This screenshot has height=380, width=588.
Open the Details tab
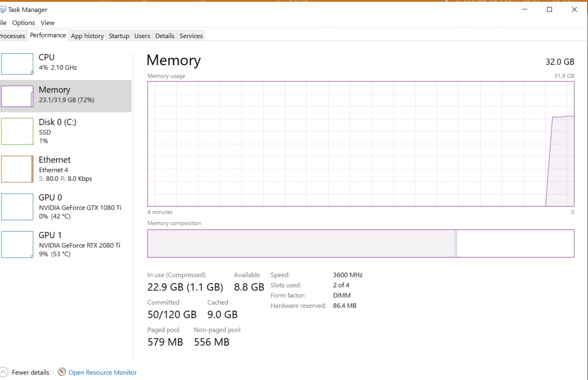pyautogui.click(x=165, y=36)
